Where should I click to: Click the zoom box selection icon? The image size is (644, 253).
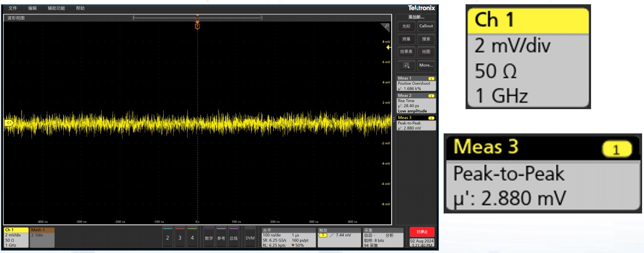tap(406, 65)
